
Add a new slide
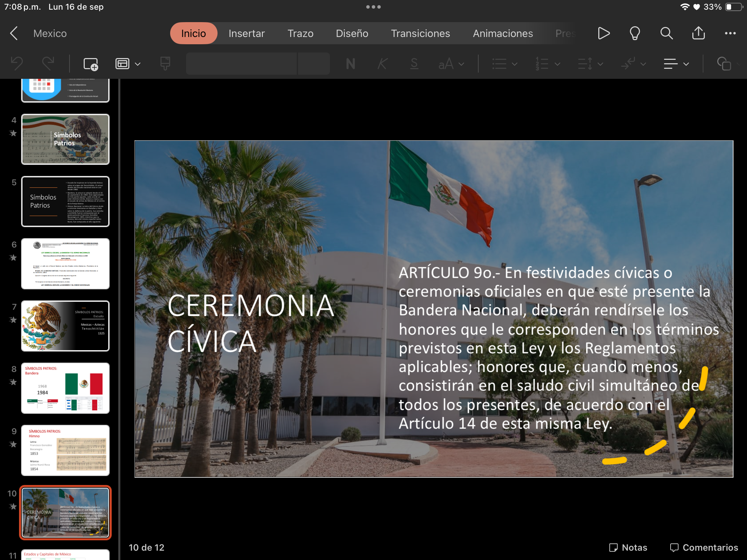[91, 64]
